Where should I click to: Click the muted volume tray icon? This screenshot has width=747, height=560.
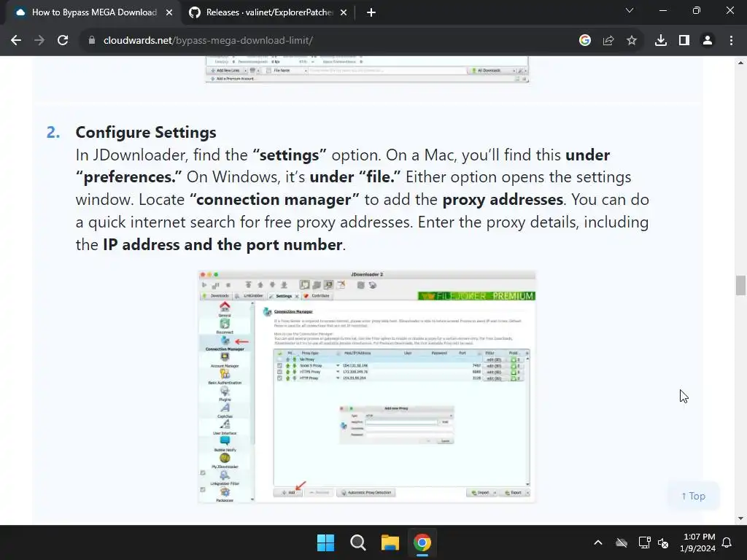point(662,542)
